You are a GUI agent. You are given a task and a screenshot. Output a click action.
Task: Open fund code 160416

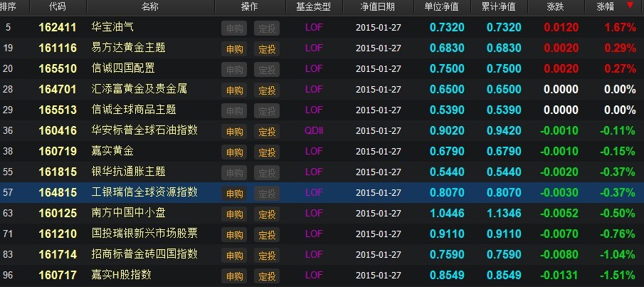click(x=58, y=131)
